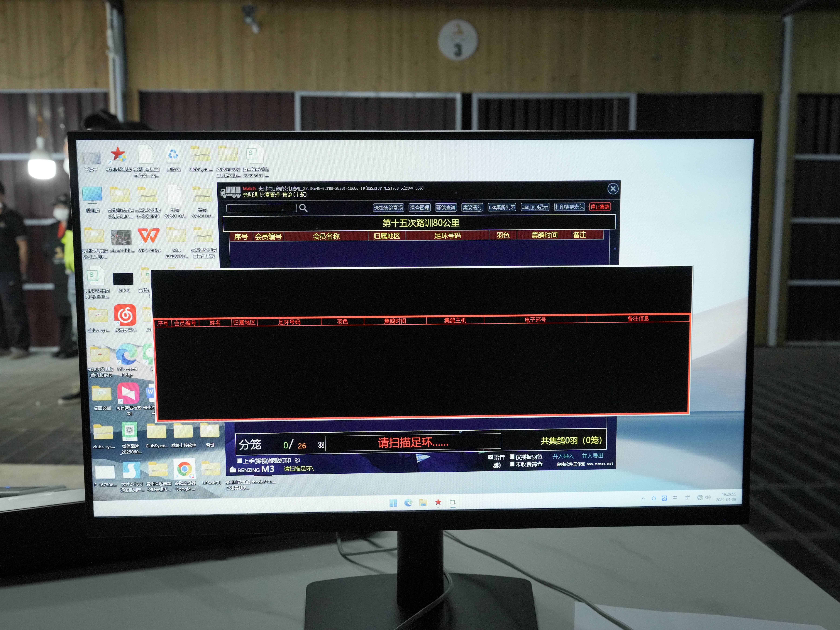Click the 选择集鸽赛场 button

(388, 208)
